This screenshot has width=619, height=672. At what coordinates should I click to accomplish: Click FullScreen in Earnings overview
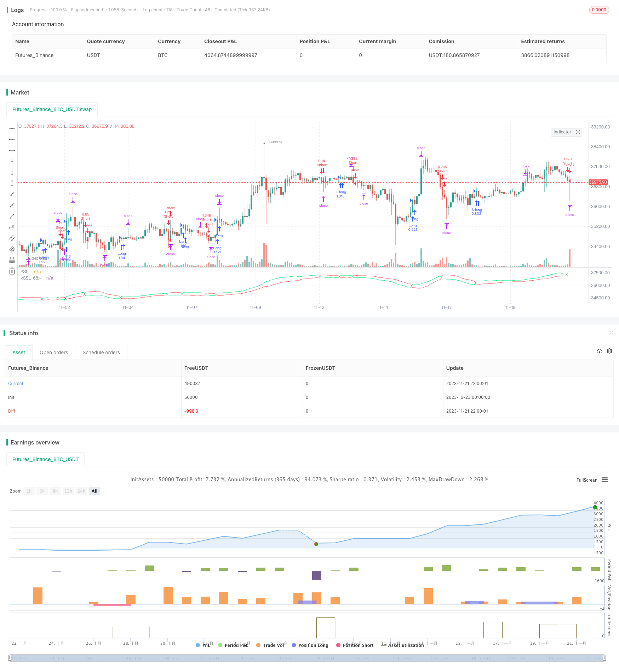click(586, 480)
